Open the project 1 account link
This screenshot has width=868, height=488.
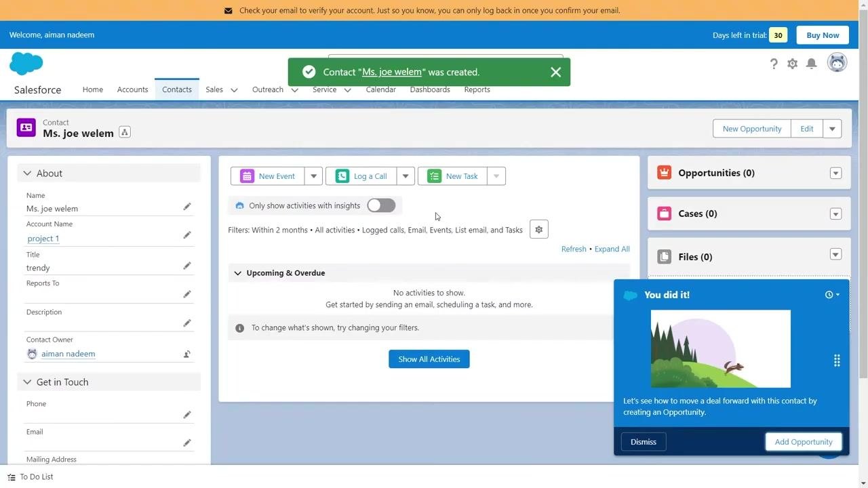pyautogui.click(x=43, y=239)
